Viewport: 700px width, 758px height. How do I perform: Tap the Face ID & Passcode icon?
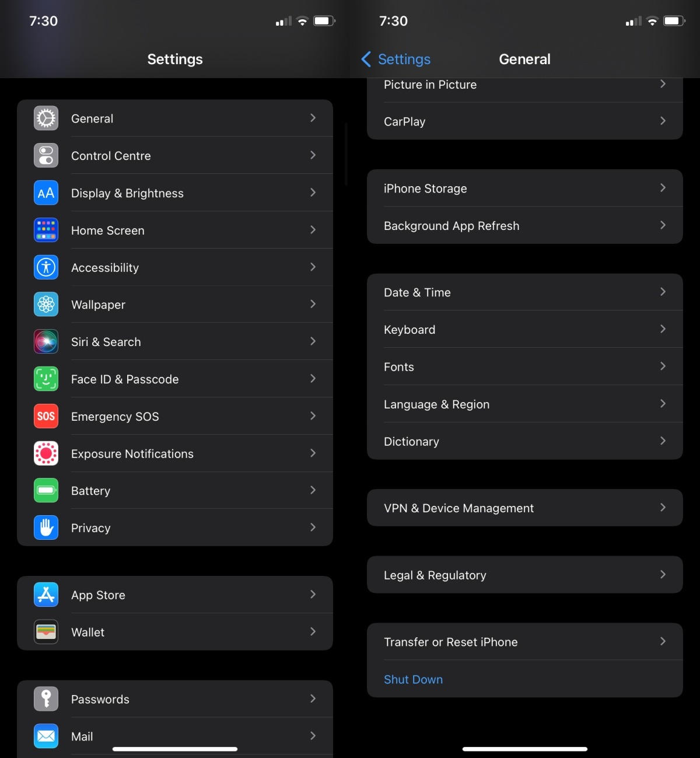tap(46, 379)
